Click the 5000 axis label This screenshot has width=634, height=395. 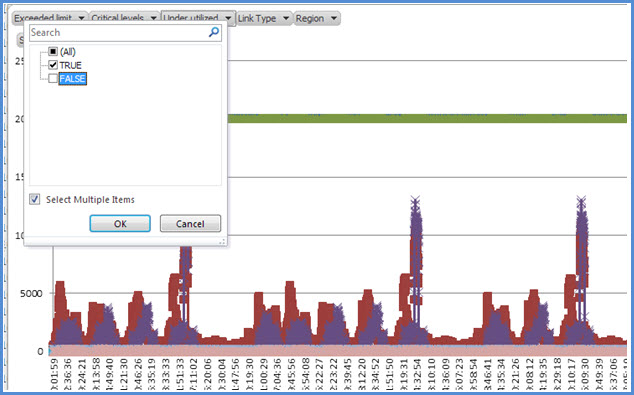pyautogui.click(x=31, y=294)
